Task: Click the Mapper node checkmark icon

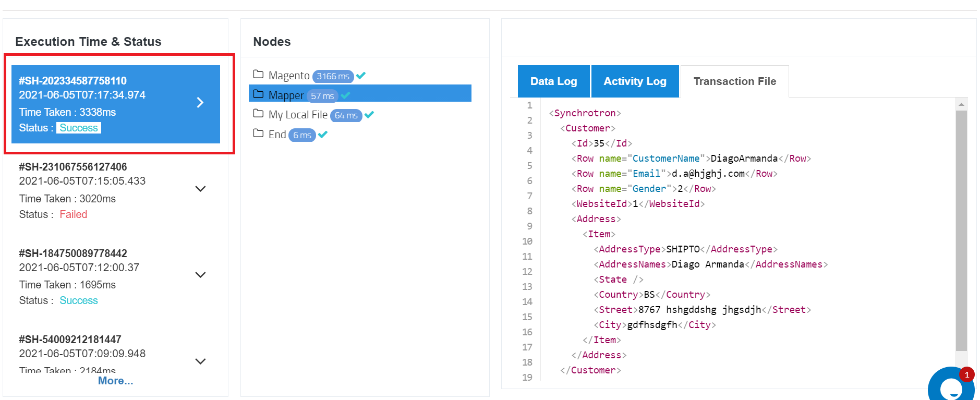Action: pyautogui.click(x=345, y=95)
